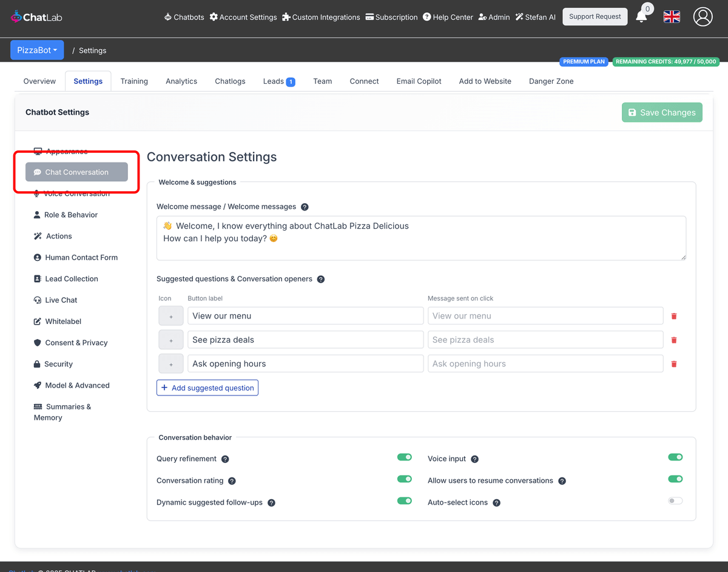Open Help Center in top navigation

[448, 17]
